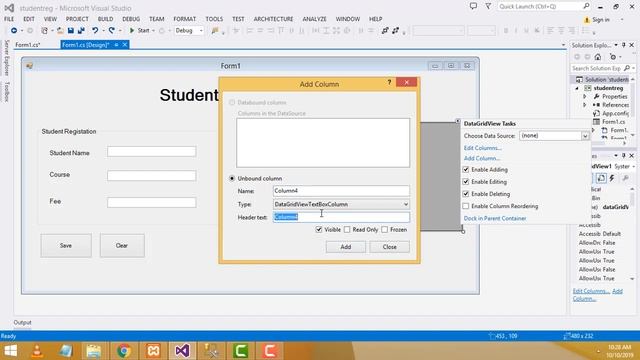Click the Add Column dialog help question mark
Image resolution: width=640 pixels, height=360 pixels.
pyautogui.click(x=389, y=82)
